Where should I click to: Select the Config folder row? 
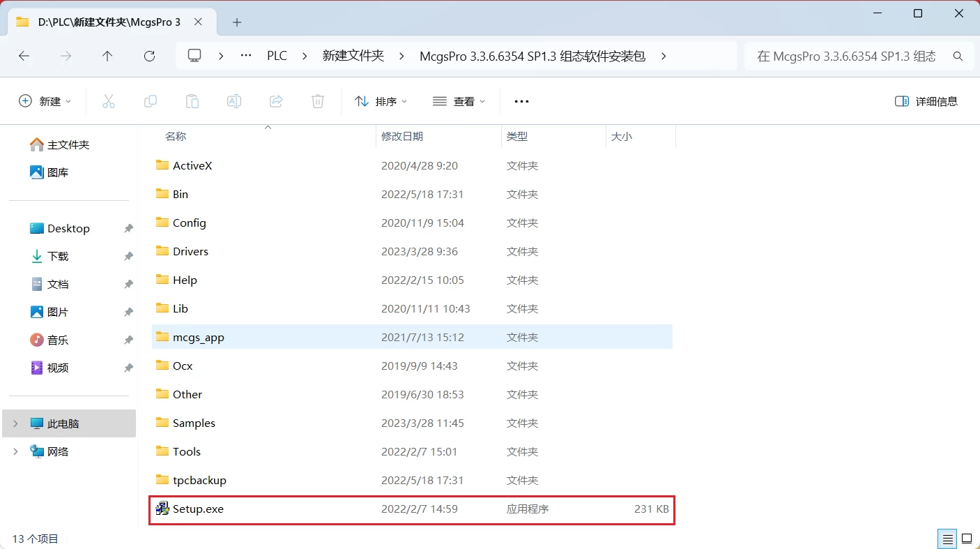(x=412, y=223)
